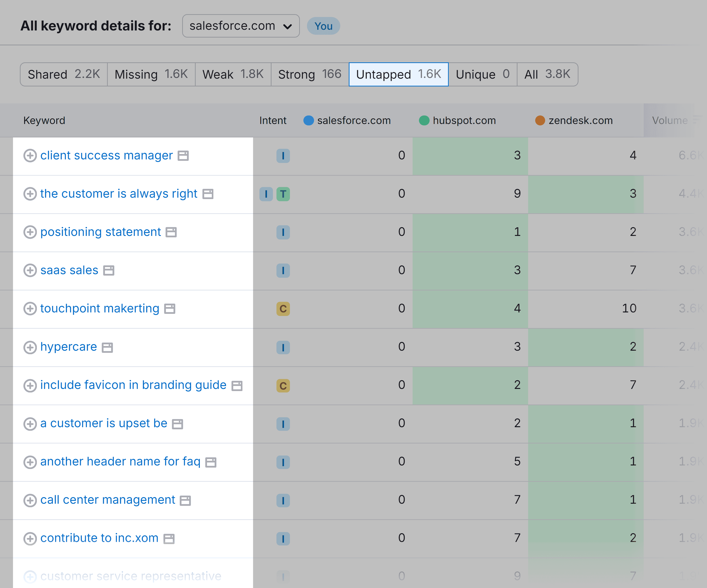This screenshot has width=707, height=588.
Task: Add 'client success manager' with plus icon
Action: click(30, 155)
